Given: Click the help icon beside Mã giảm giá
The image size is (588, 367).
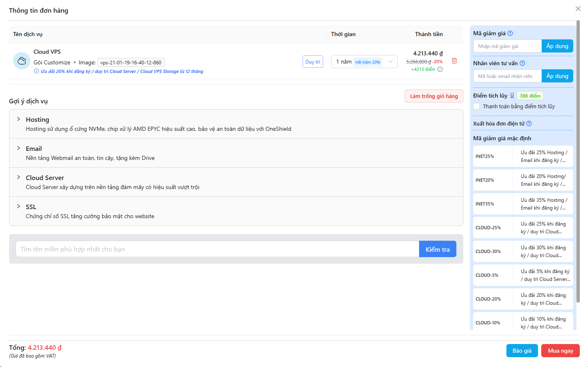Looking at the screenshot, I should 510,33.
